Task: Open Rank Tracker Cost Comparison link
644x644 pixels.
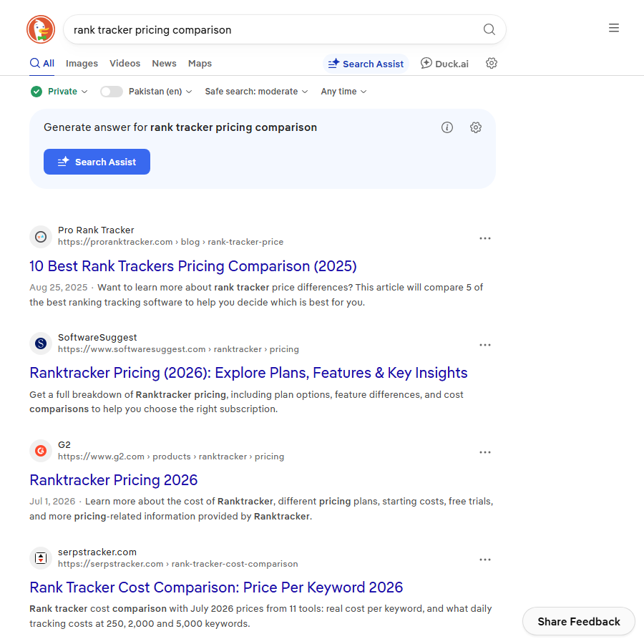Action: pyautogui.click(x=216, y=587)
